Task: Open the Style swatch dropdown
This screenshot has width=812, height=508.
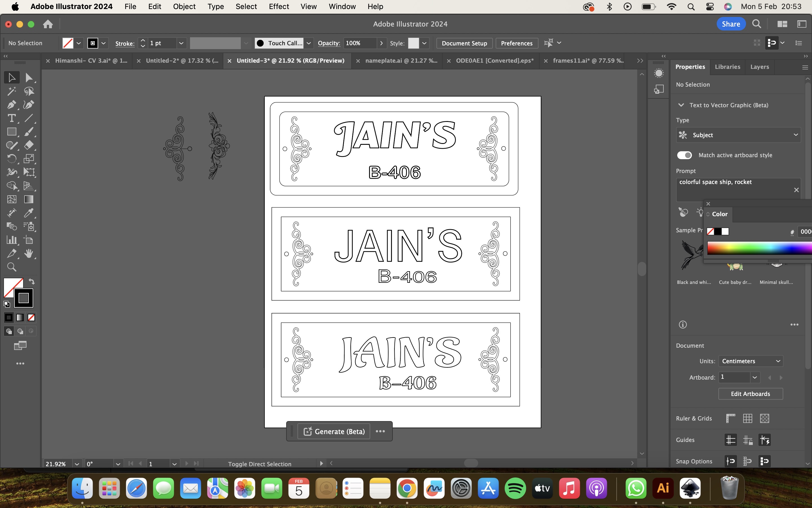Action: 424,43
